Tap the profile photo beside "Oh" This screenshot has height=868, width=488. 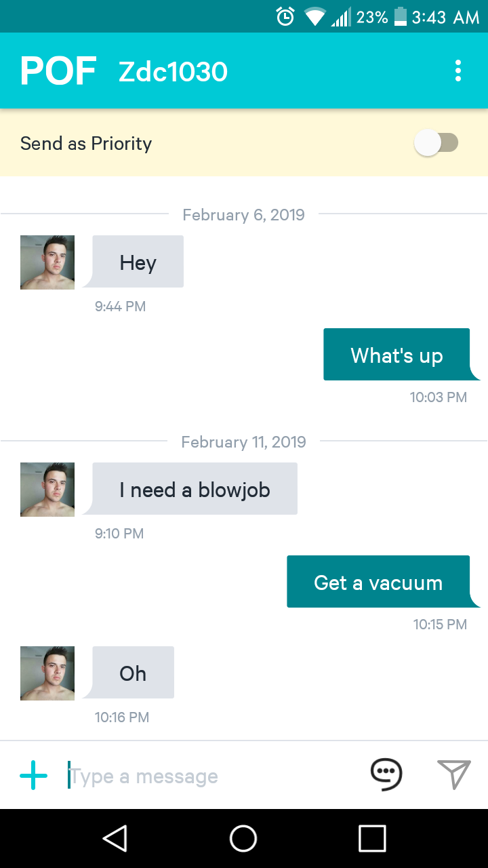47,673
